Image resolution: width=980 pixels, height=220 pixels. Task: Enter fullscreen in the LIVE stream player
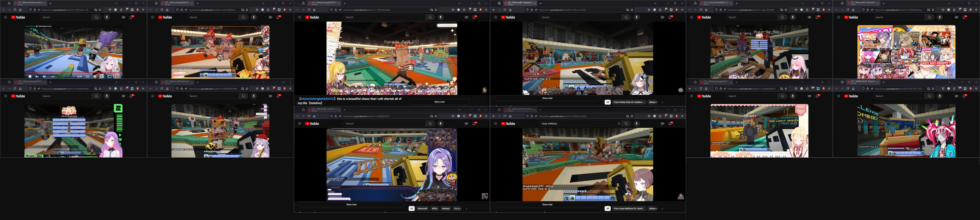(117, 77)
